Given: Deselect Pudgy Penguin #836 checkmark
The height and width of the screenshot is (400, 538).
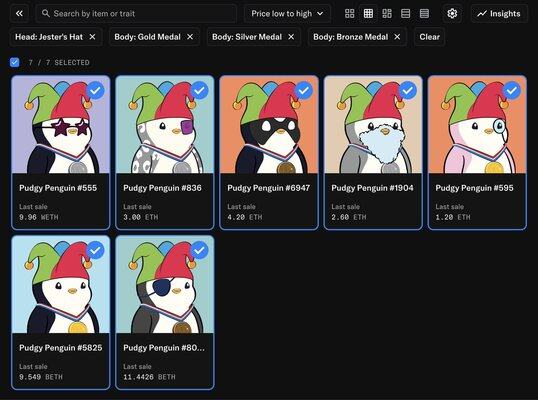Looking at the screenshot, I should point(199,91).
